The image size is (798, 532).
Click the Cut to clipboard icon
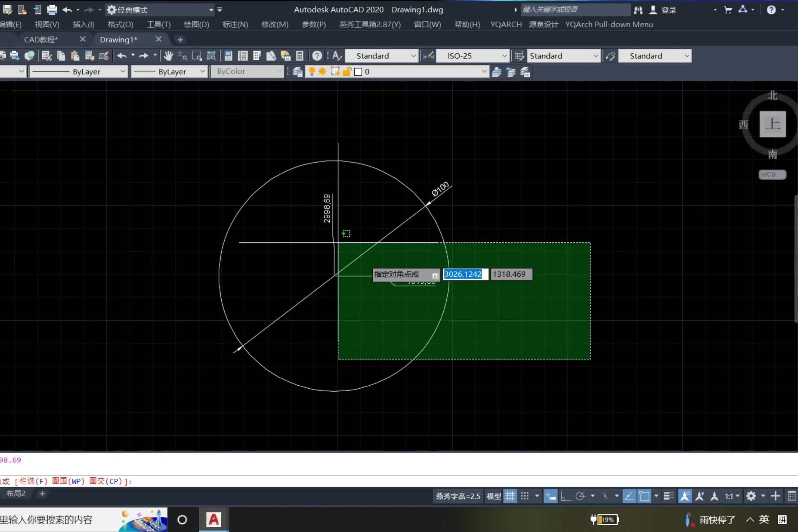[x=47, y=56]
